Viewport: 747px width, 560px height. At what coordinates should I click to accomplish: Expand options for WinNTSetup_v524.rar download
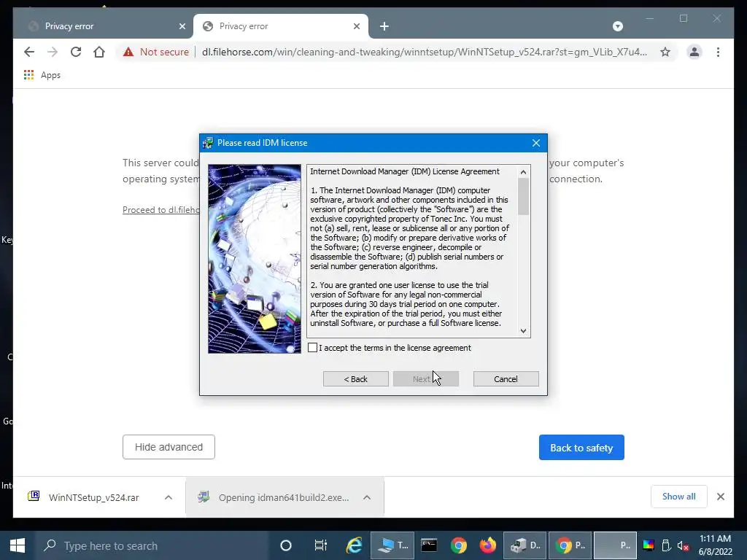169,497
